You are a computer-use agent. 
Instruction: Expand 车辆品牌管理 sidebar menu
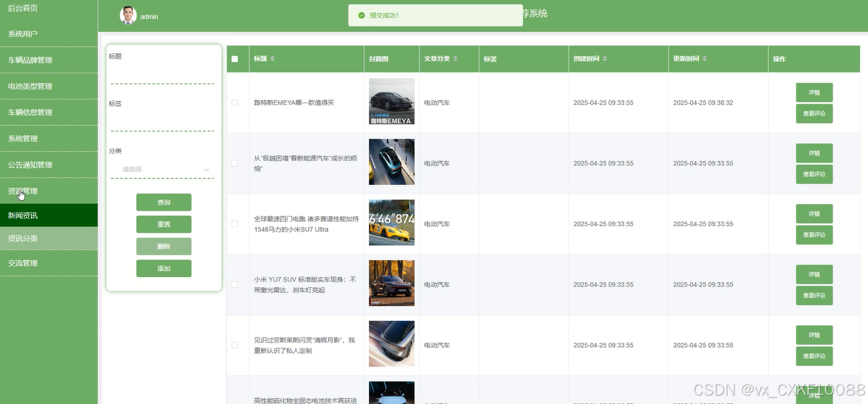coord(49,60)
